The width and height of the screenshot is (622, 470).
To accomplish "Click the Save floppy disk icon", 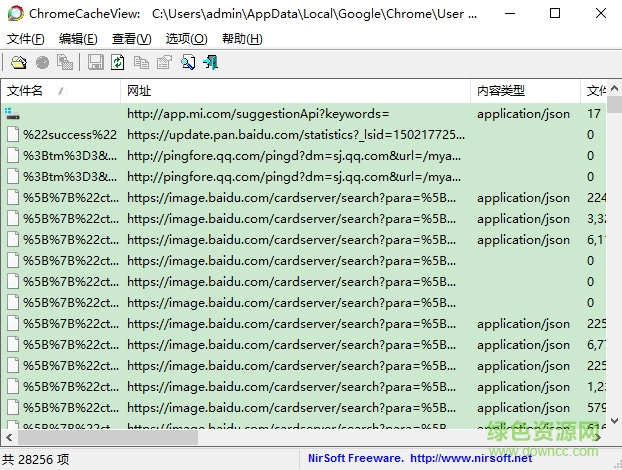I will click(95, 63).
